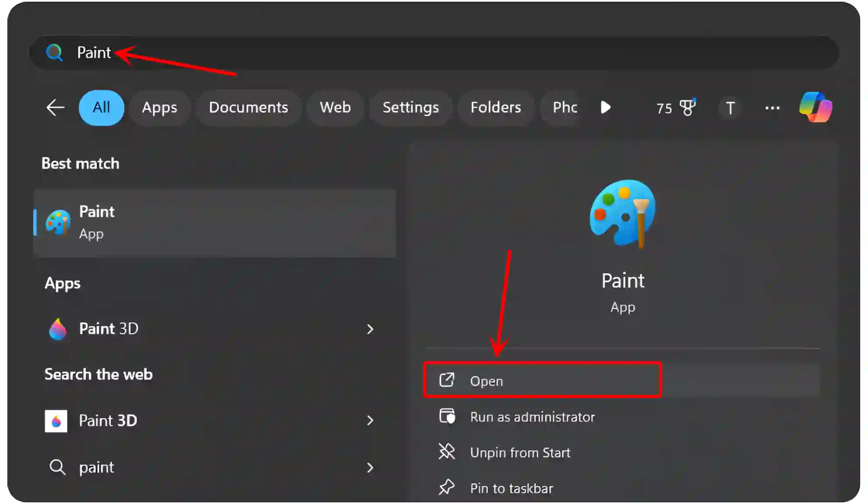The height and width of the screenshot is (504, 868).
Task: Expand the Paint 3D app chevron
Action: pos(370,329)
